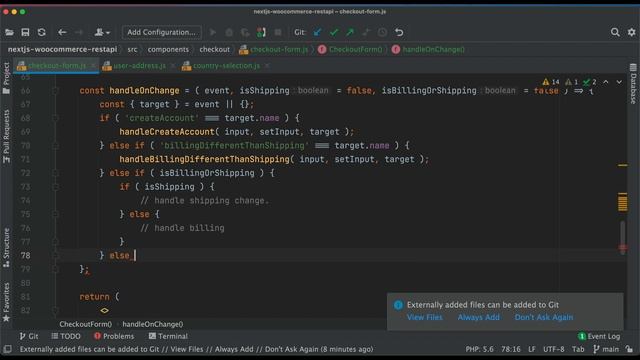Open the Git tool window button
The height and width of the screenshot is (360, 640).
pyautogui.click(x=29, y=336)
